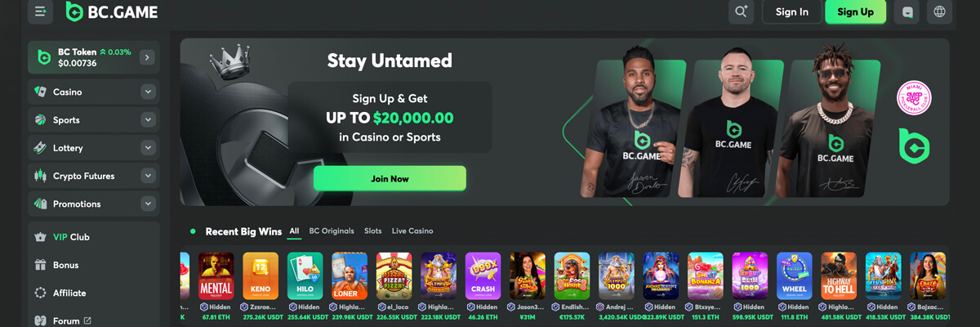980x327 pixels.
Task: Select the Slots tab
Action: pyautogui.click(x=373, y=231)
